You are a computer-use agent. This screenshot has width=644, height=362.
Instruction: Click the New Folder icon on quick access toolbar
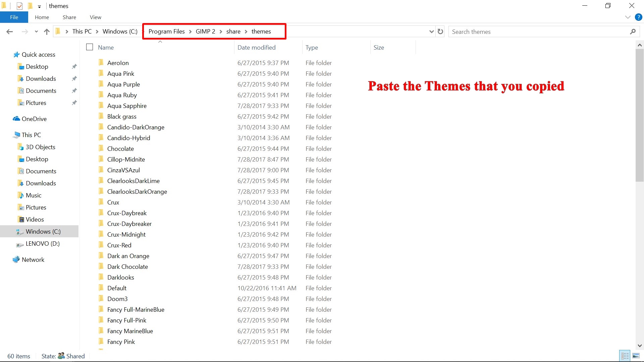pos(30,6)
